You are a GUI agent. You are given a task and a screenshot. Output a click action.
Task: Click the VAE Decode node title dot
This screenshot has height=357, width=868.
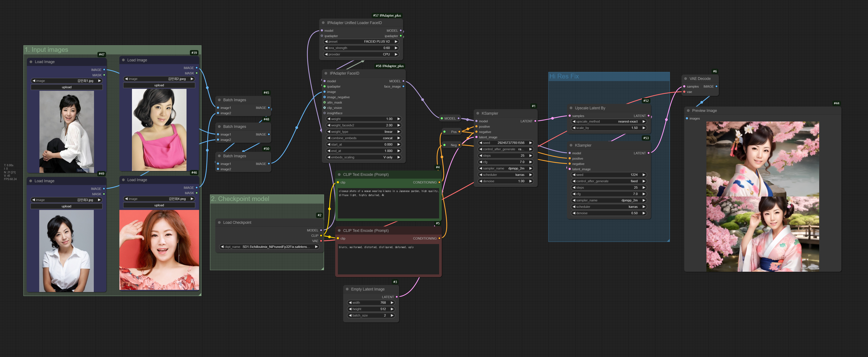685,79
